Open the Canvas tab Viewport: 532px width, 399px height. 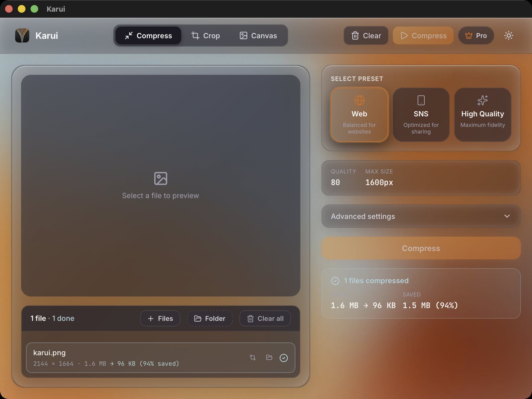coord(259,36)
